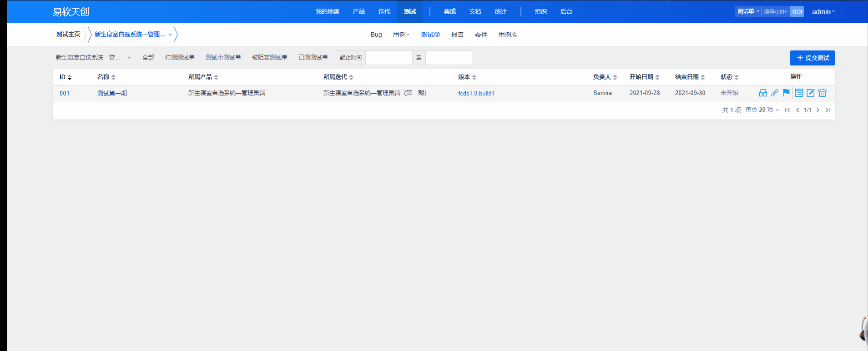Go to 测试主页 breadcrumb
The image size is (868, 351).
(68, 35)
